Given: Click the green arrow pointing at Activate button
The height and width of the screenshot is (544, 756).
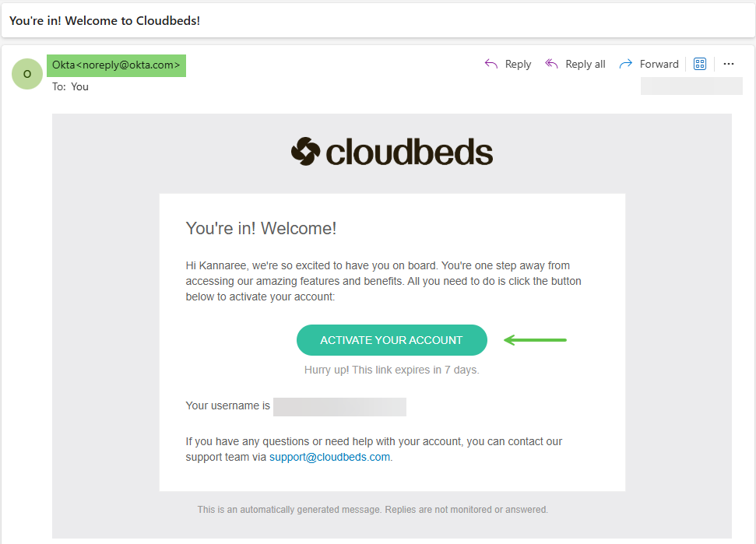Looking at the screenshot, I should (x=536, y=339).
